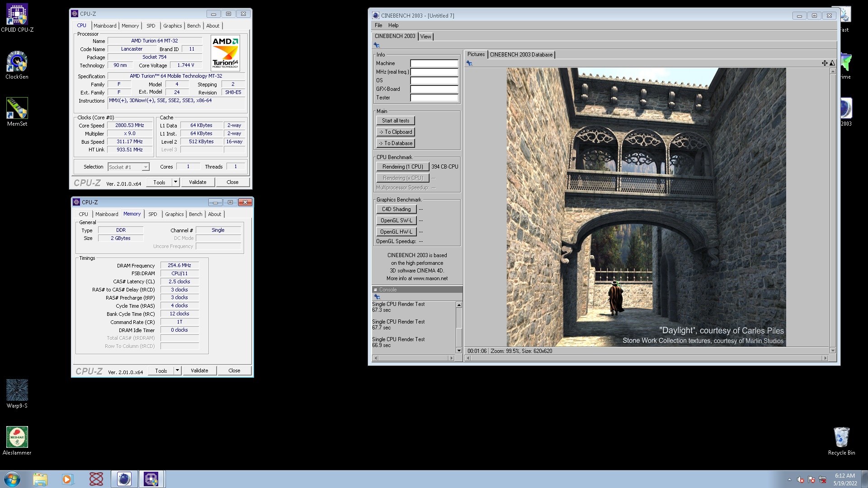Click Validate in Memory CPU-Z window
The height and width of the screenshot is (488, 868).
199,371
